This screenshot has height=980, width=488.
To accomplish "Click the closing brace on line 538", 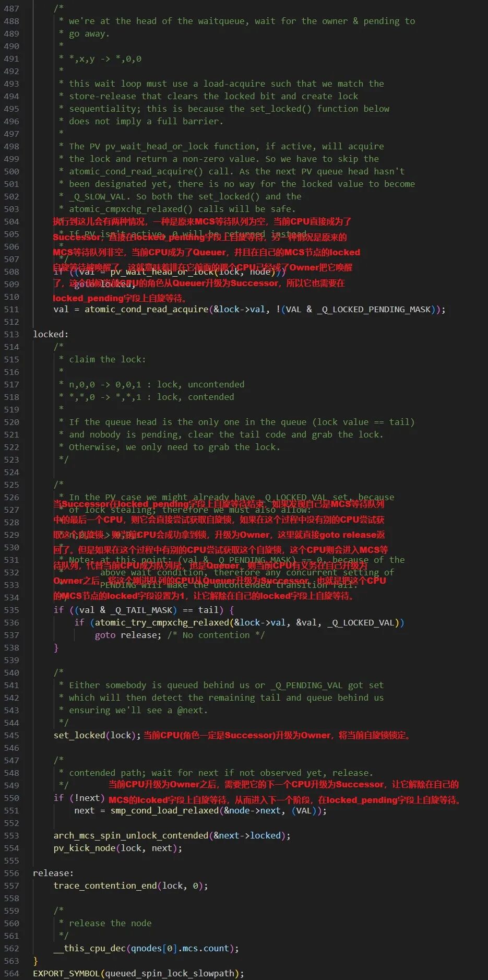I will 56,647.
